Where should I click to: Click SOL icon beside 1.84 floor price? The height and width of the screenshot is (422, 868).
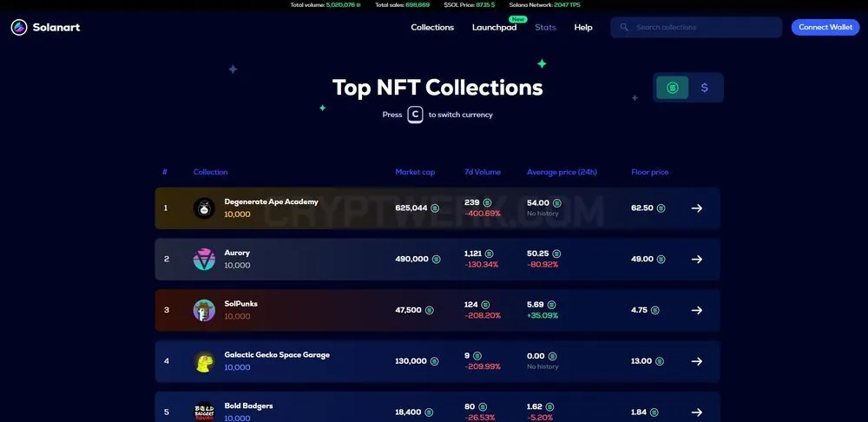[654, 412]
